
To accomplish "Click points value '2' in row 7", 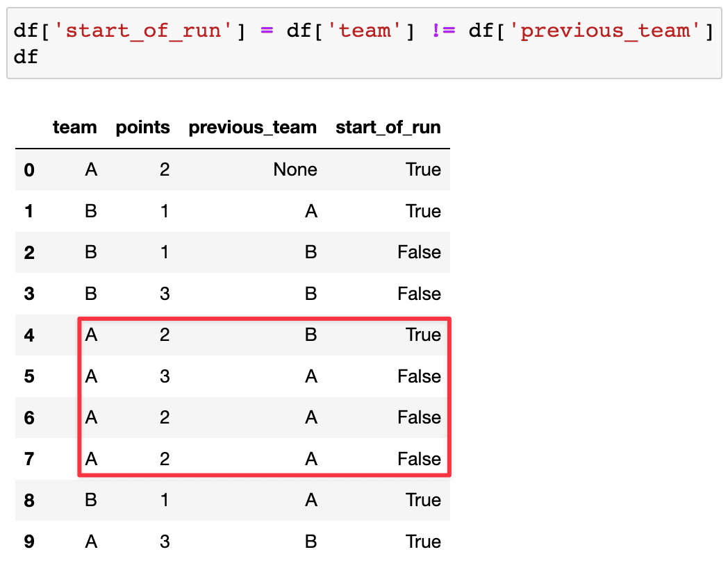I will (x=165, y=459).
